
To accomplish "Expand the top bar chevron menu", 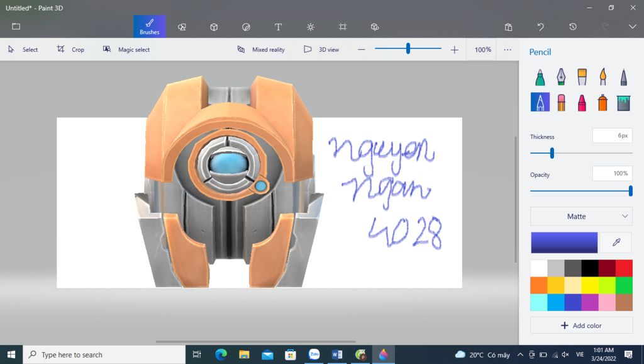I will tap(632, 26).
